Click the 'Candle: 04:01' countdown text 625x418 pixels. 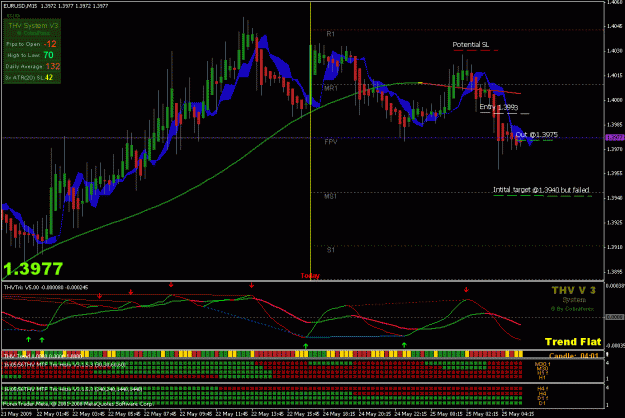574,355
